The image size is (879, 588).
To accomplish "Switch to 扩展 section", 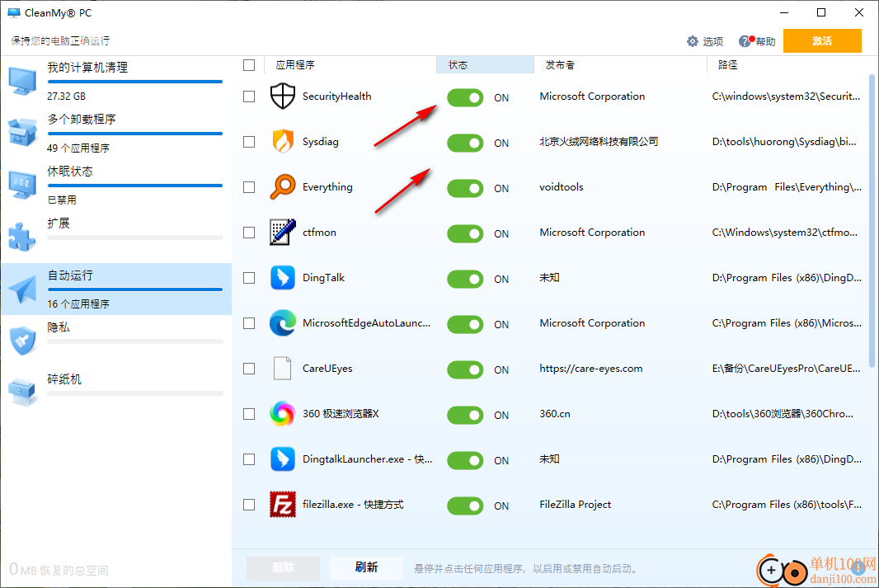I will (116, 237).
